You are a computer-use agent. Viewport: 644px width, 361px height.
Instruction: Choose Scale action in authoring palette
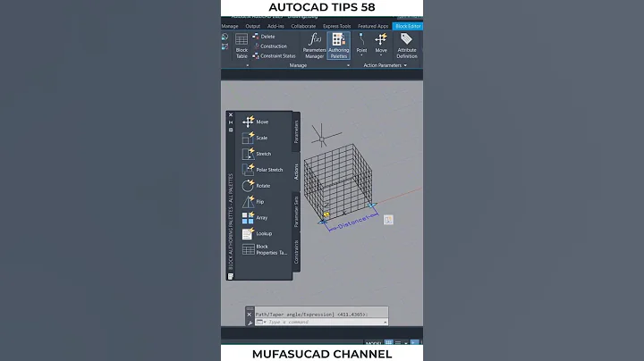click(x=255, y=138)
